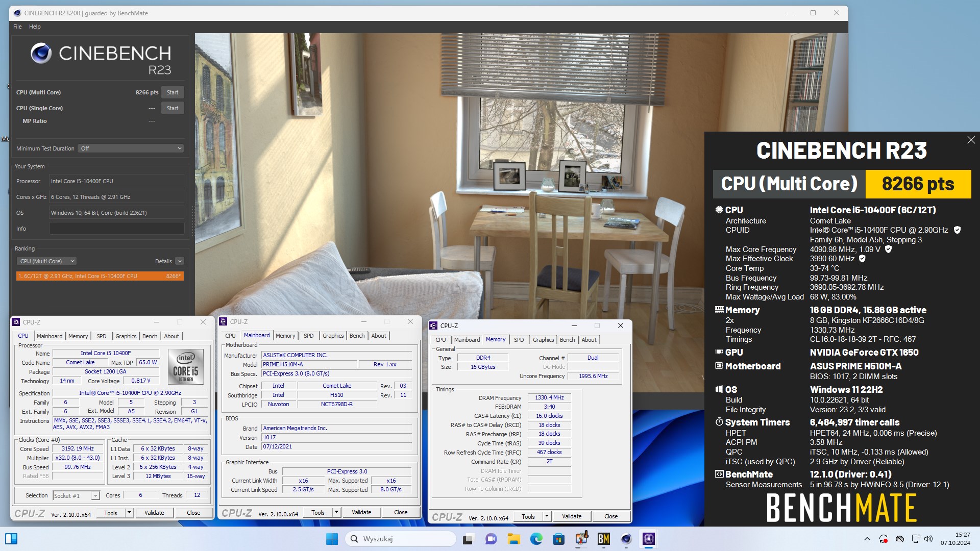Open SPD tab in right CPU-Z window
This screenshot has width=980, height=551.
pyautogui.click(x=519, y=340)
